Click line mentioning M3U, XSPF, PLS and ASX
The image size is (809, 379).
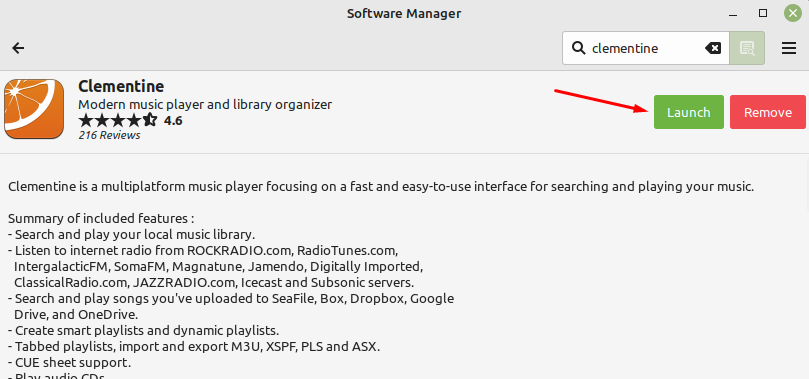(x=194, y=347)
